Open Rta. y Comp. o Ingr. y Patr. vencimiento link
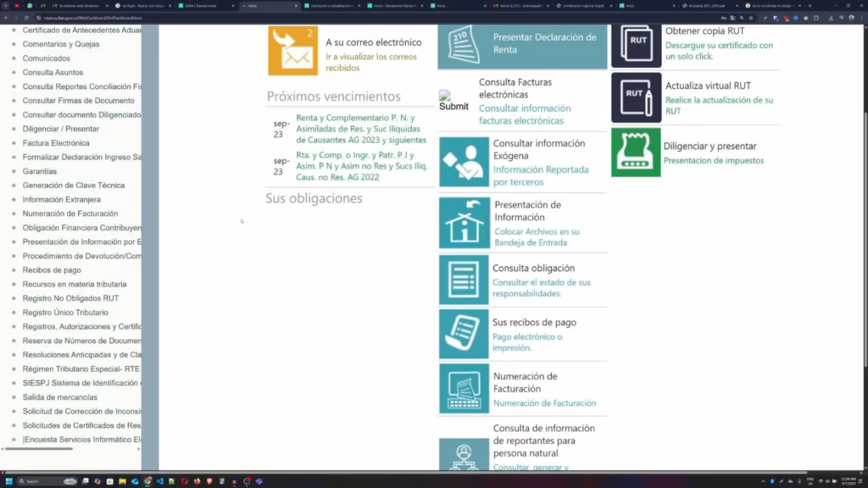 pyautogui.click(x=361, y=166)
